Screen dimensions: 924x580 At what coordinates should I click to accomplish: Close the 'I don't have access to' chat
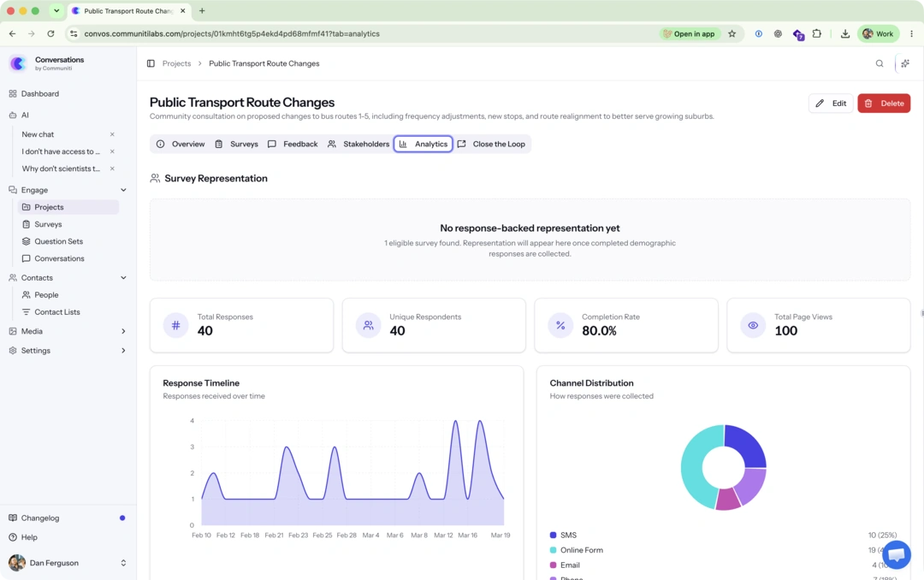[112, 151]
